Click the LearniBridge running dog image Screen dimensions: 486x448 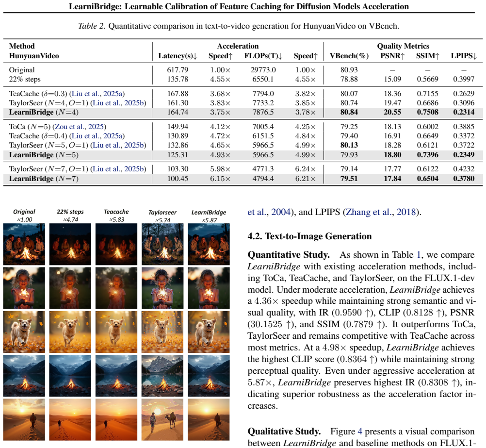click(x=209, y=332)
